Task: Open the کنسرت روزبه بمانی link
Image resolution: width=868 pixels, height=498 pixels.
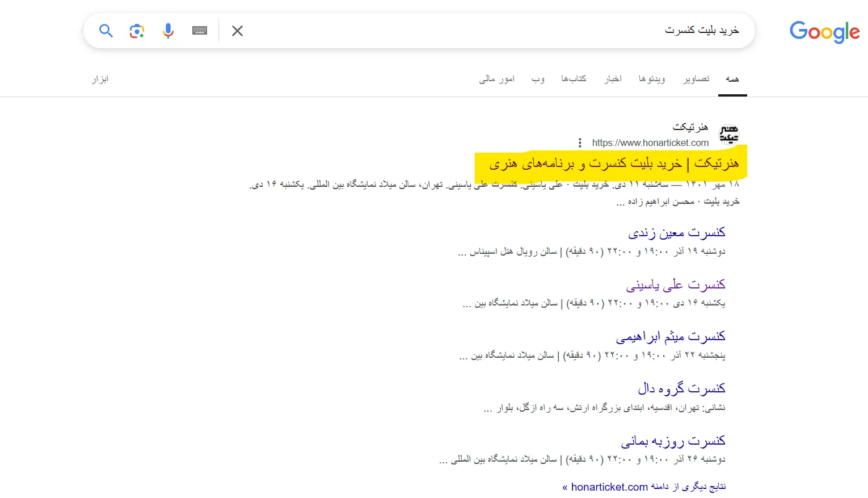Action: tap(673, 441)
